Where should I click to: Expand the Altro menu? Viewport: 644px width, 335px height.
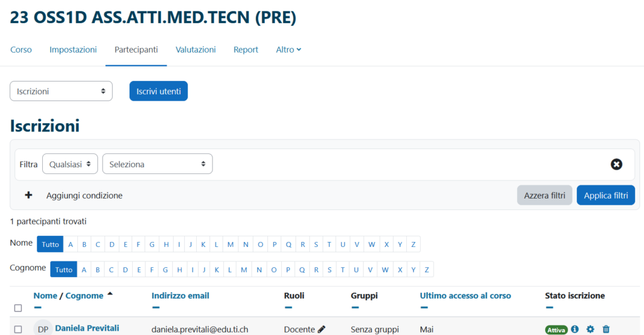click(x=288, y=49)
